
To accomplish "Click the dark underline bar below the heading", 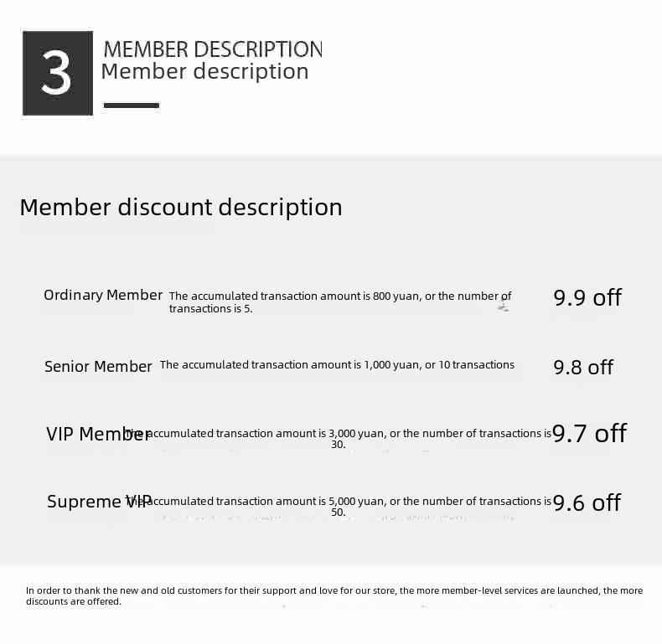I will tap(132, 105).
